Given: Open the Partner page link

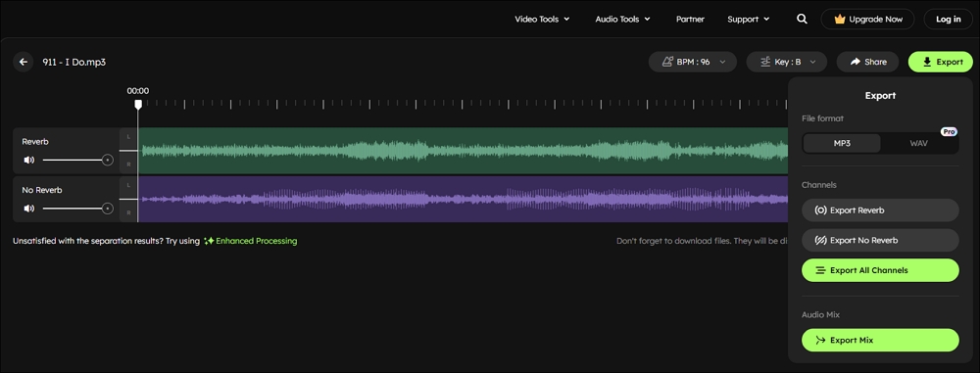Looking at the screenshot, I should click(690, 19).
